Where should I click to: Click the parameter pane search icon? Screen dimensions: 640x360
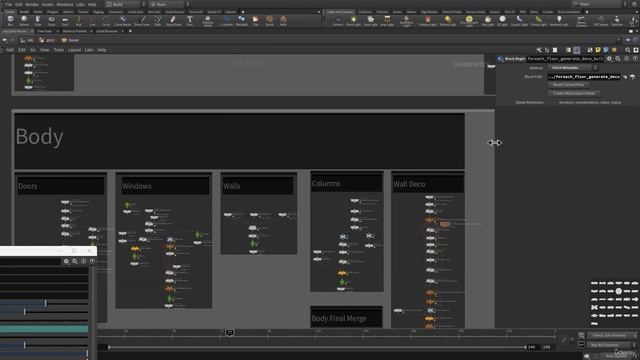(618, 59)
